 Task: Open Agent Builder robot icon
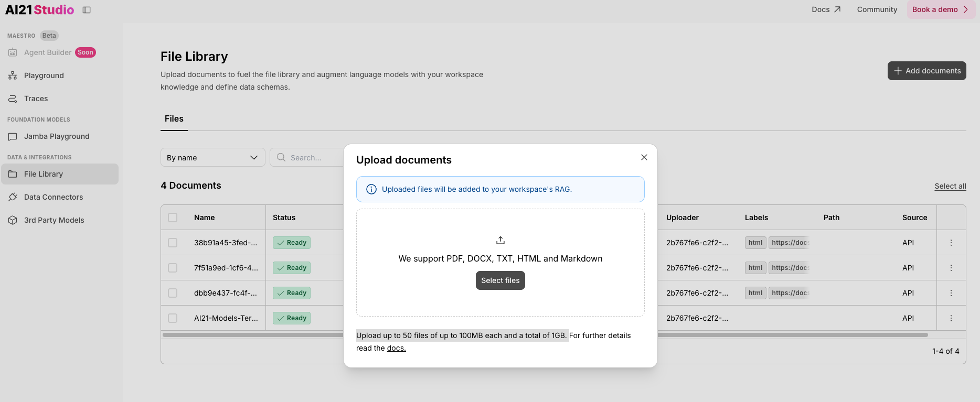coord(13,52)
